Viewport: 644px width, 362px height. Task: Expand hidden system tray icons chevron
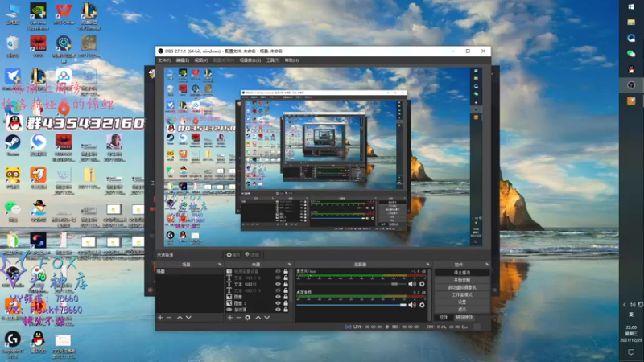(625, 305)
